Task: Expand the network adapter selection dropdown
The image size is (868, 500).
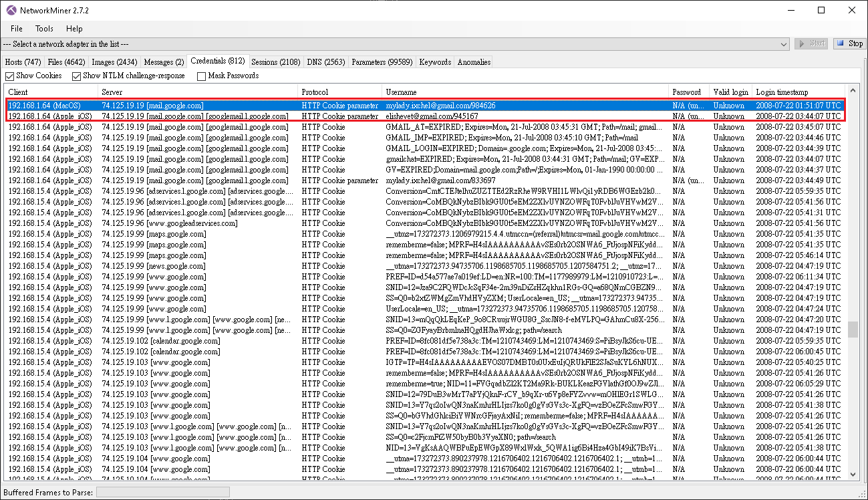Action: point(785,43)
